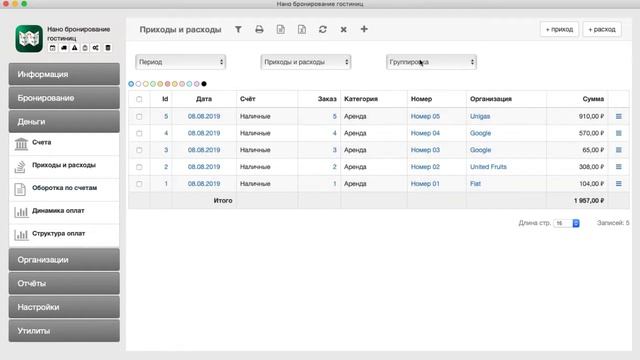Sort by the Дата column header
This screenshot has height=360, width=640.
[x=204, y=99]
